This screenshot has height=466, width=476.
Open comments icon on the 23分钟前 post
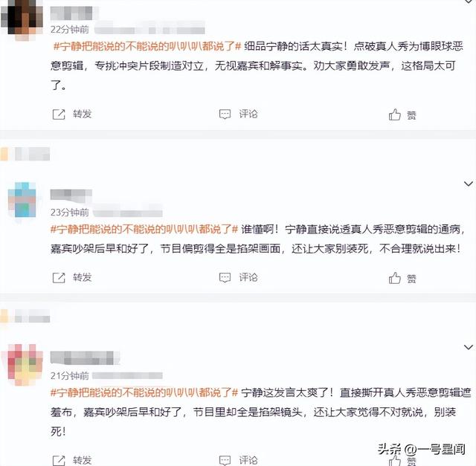coord(225,278)
